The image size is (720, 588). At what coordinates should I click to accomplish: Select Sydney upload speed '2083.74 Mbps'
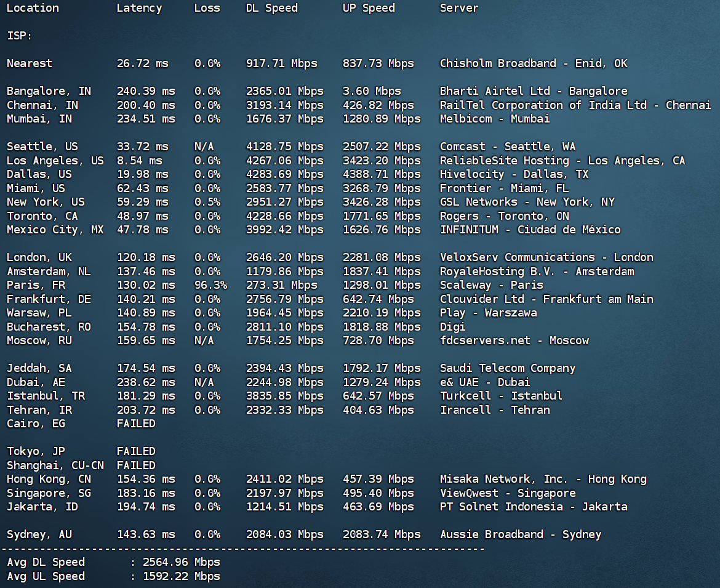[382, 534]
